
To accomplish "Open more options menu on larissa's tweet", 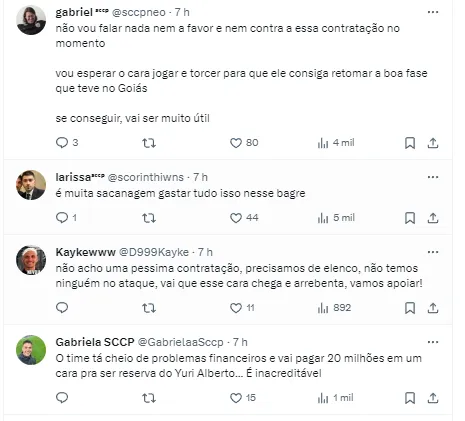I will [433, 177].
